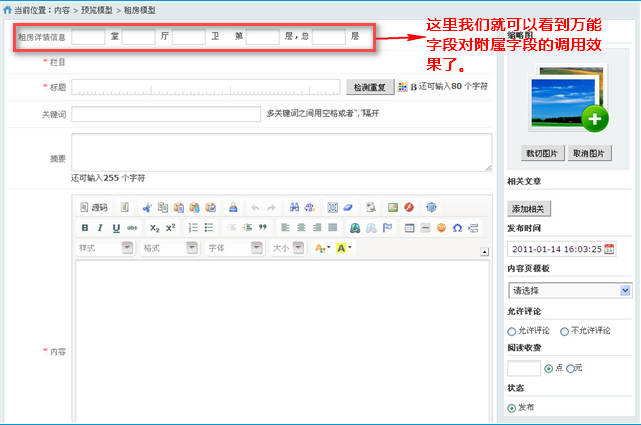The image size is (641, 425).
Task: Click the blockquote icon in editor
Action: (x=263, y=228)
